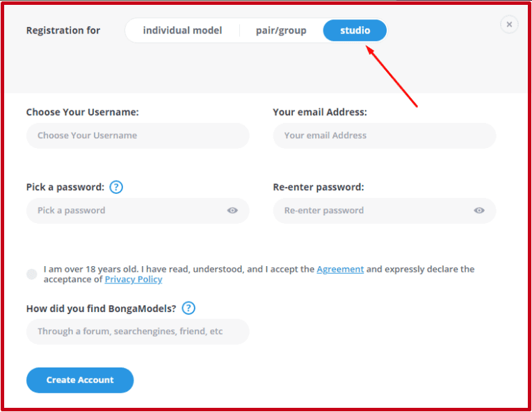
Task: Switch to the individual model registration tab
Action: tap(182, 31)
